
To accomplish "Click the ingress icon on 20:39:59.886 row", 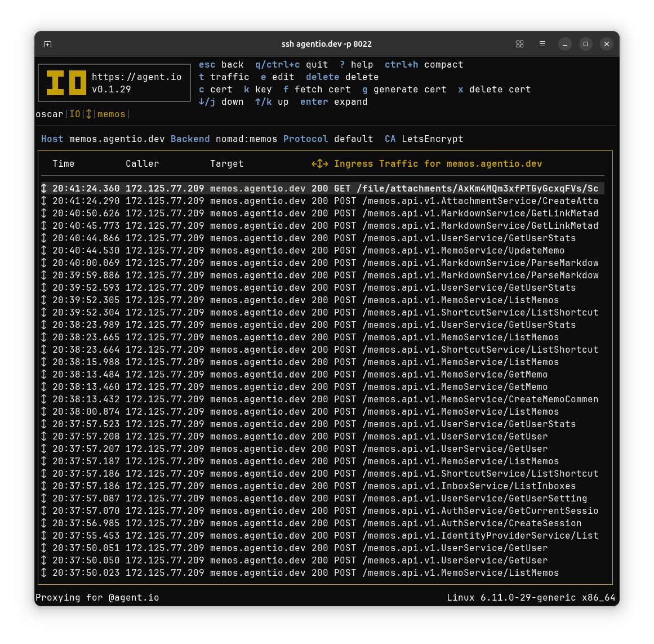I will click(x=44, y=276).
